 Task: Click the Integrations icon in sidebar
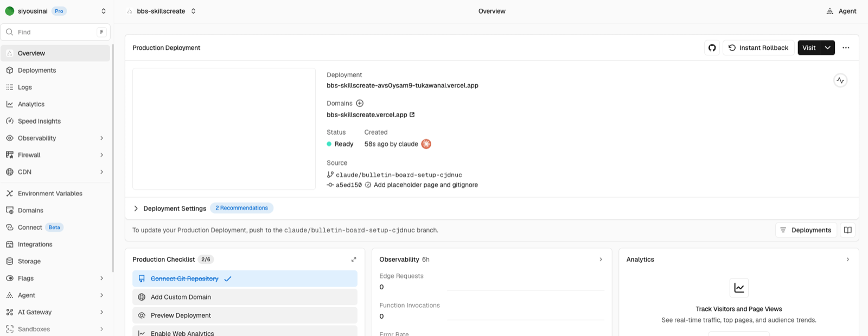point(10,244)
